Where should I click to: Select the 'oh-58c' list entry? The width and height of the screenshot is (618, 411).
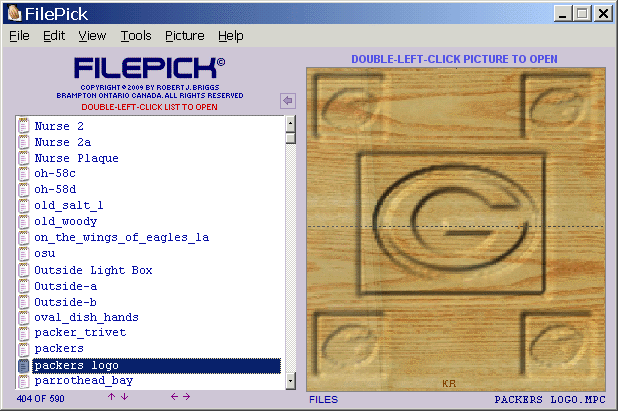point(55,173)
